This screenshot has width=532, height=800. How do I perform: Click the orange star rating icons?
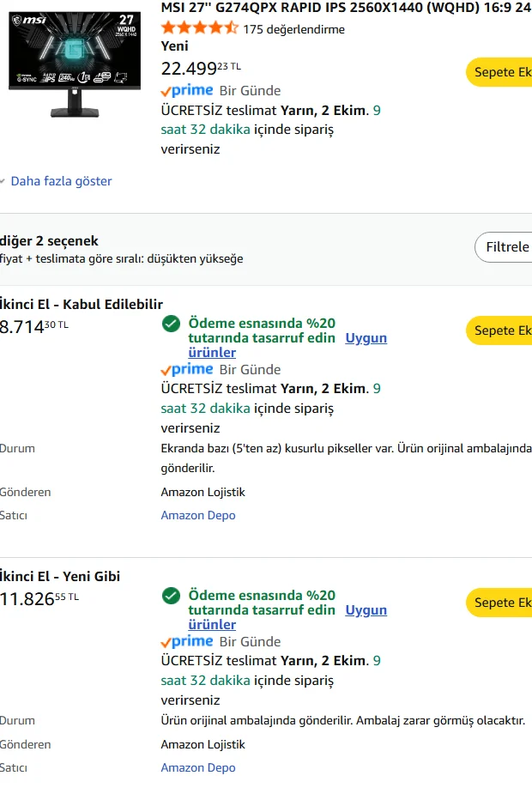click(199, 28)
